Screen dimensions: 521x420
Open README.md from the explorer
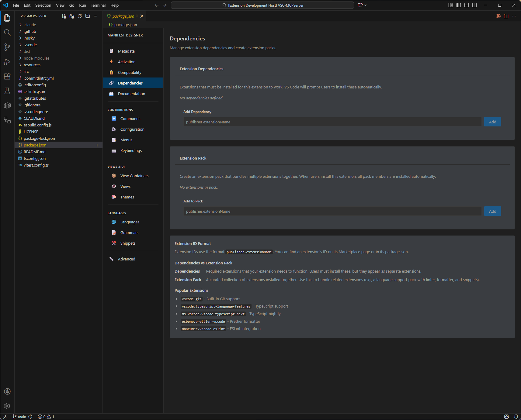(x=58, y=152)
